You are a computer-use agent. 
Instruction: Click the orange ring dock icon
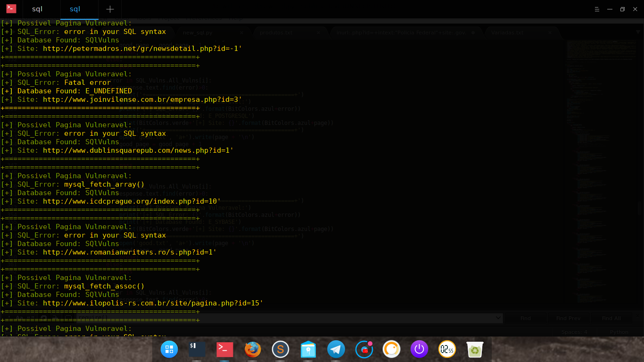tap(391, 349)
